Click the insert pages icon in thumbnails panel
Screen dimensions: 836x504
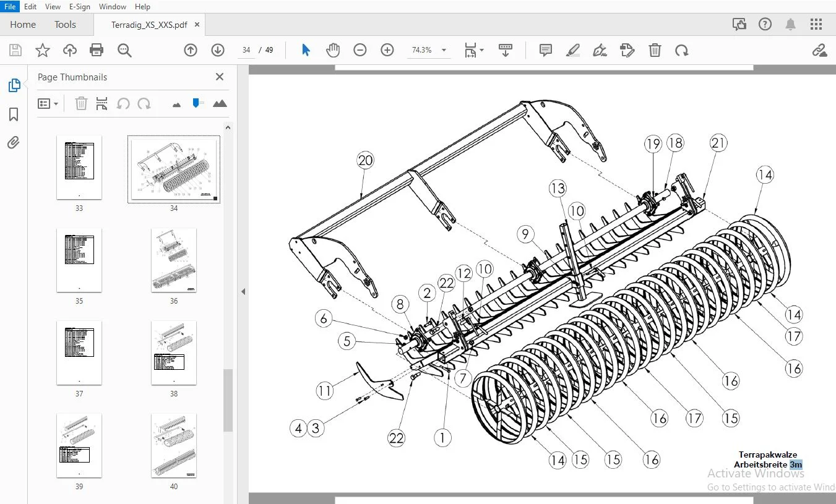tap(102, 103)
